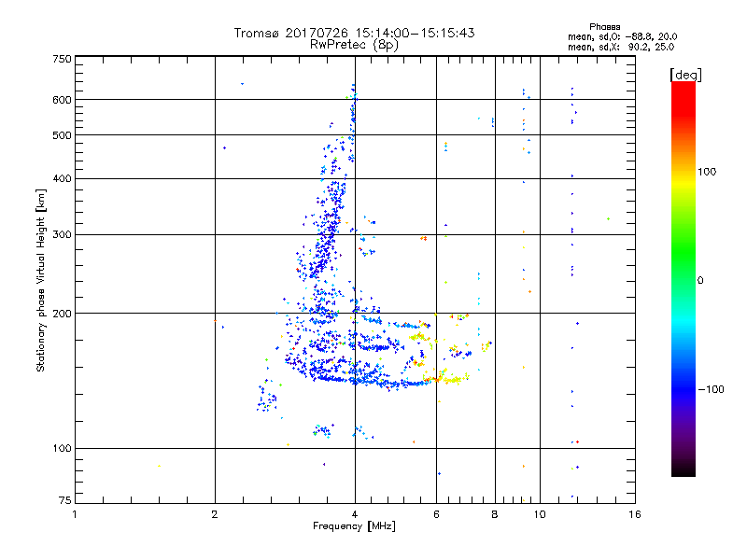Click the y-axis tick label '400'

coord(62,179)
